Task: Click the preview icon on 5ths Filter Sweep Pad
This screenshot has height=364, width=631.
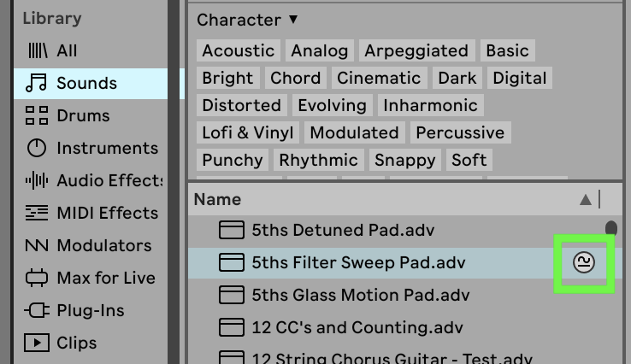Action: click(585, 263)
